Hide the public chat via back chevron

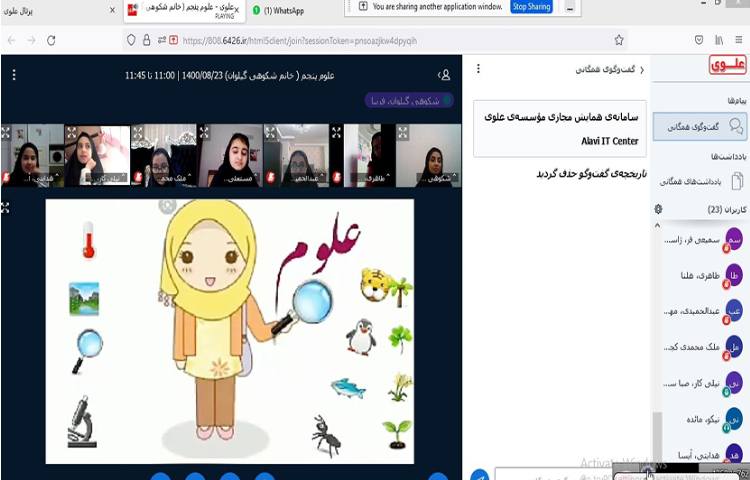tap(642, 70)
